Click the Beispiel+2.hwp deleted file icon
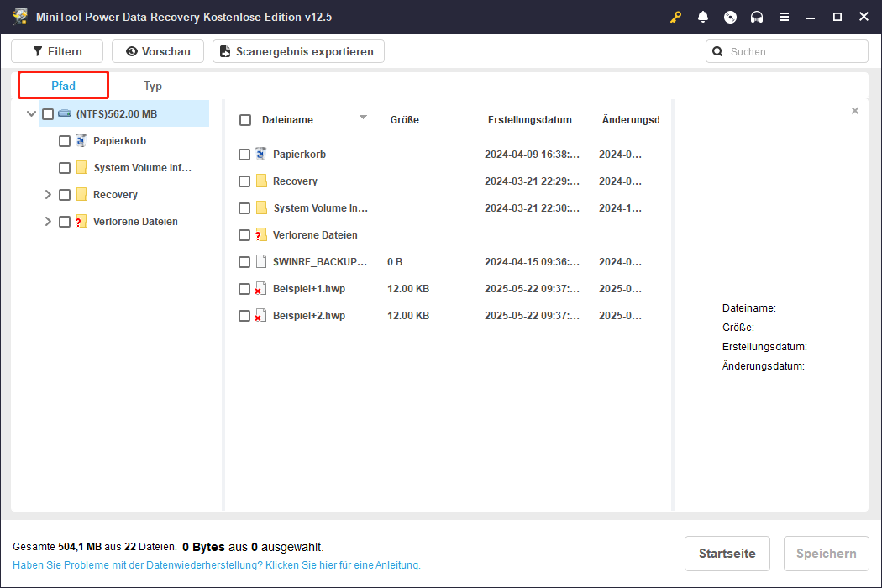This screenshot has height=588, width=882. click(x=260, y=315)
